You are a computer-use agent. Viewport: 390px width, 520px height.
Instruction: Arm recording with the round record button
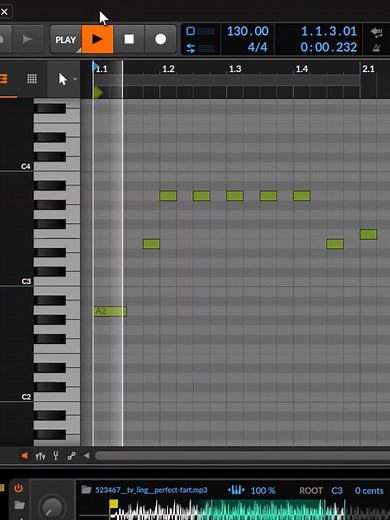pos(160,39)
